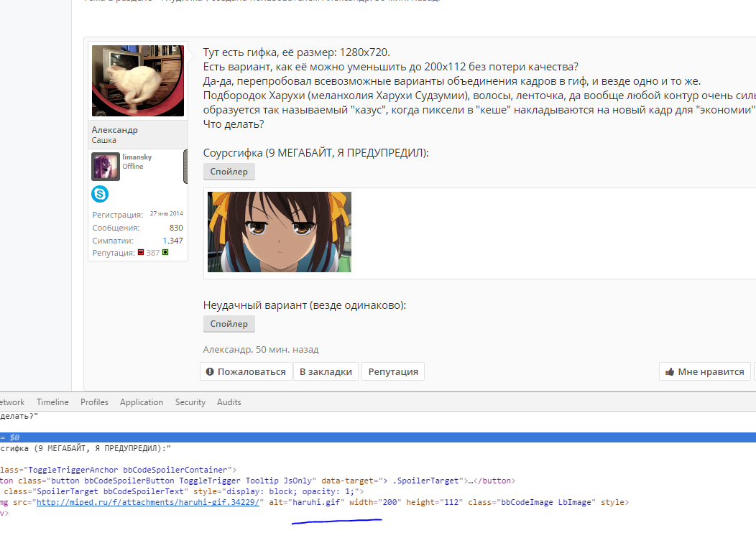Click the Haruhi gif image
Screen dimensions: 756x538
279,232
